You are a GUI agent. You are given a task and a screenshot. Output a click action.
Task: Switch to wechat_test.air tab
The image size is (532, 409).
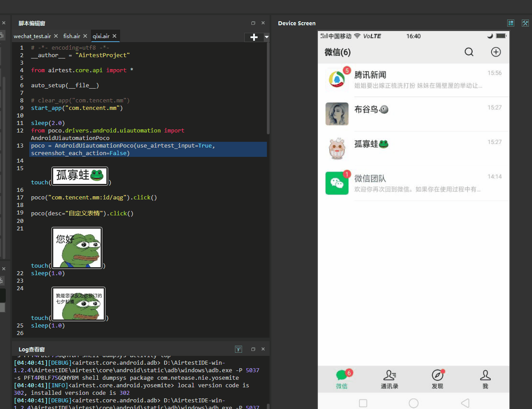coord(32,36)
